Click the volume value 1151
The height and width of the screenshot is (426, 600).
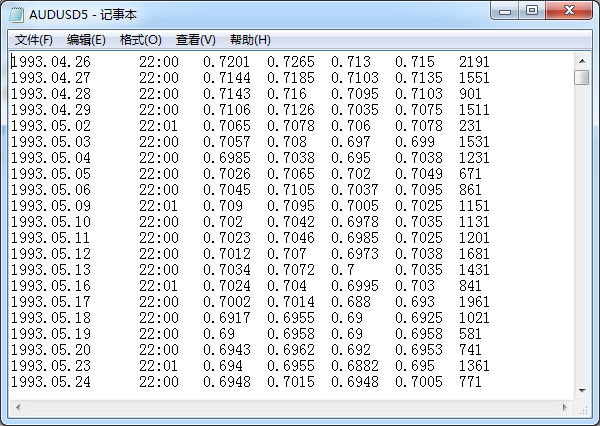(x=474, y=206)
